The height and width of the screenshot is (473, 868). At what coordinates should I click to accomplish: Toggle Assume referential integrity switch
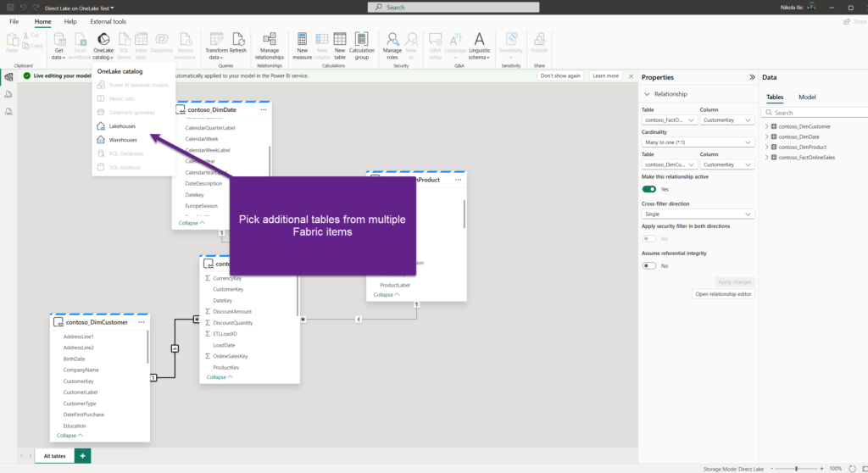click(x=648, y=265)
